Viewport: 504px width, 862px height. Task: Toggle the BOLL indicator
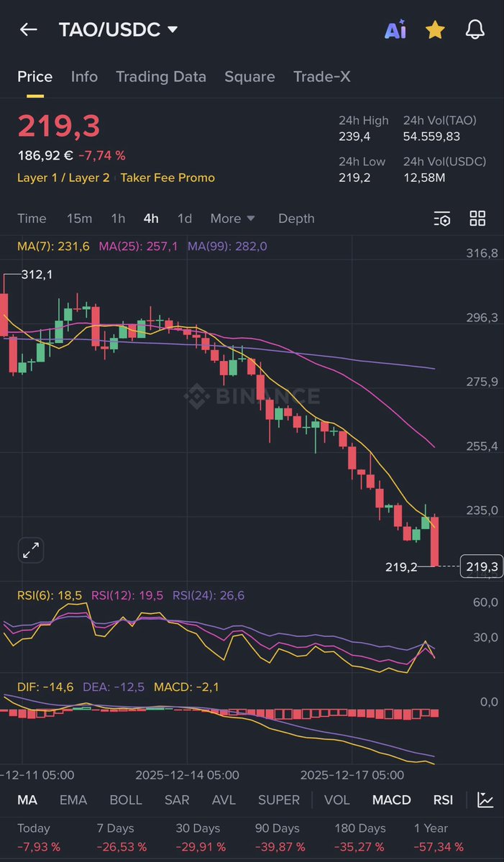pyautogui.click(x=126, y=800)
